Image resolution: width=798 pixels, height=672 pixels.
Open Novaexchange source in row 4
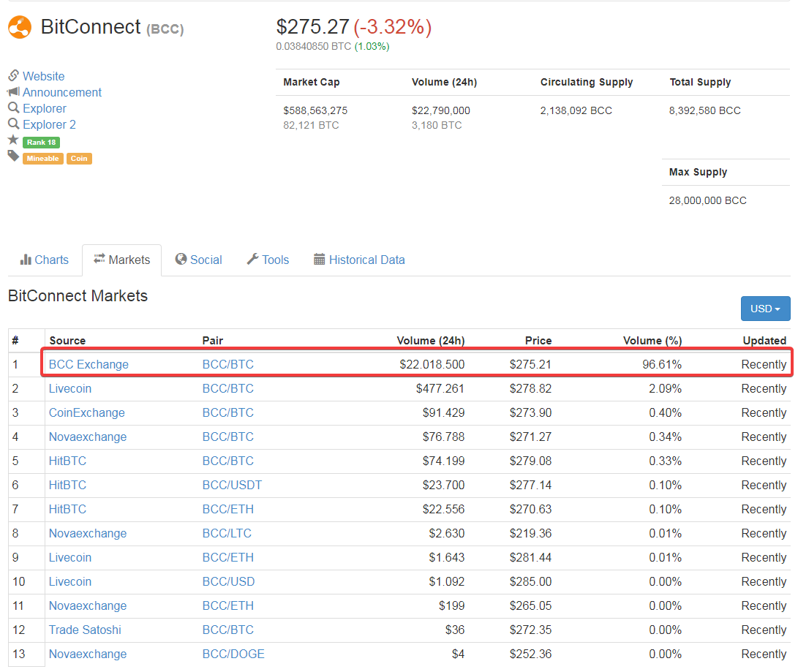click(88, 437)
